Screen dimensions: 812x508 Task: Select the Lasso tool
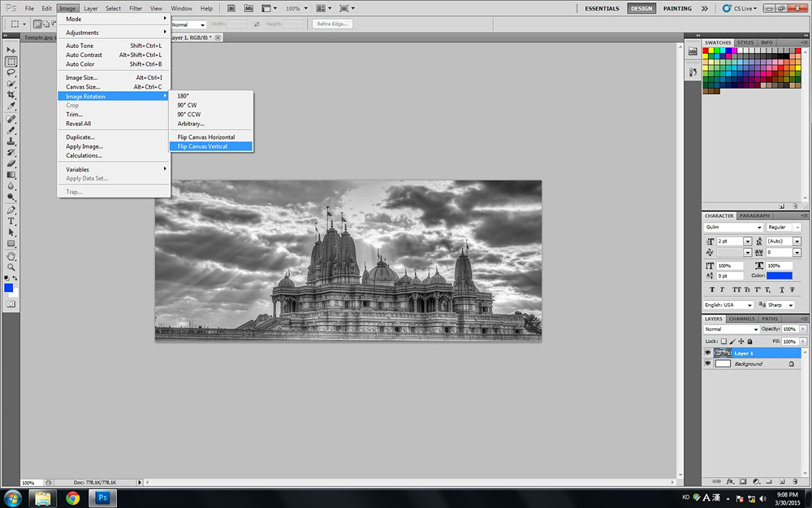click(x=11, y=72)
